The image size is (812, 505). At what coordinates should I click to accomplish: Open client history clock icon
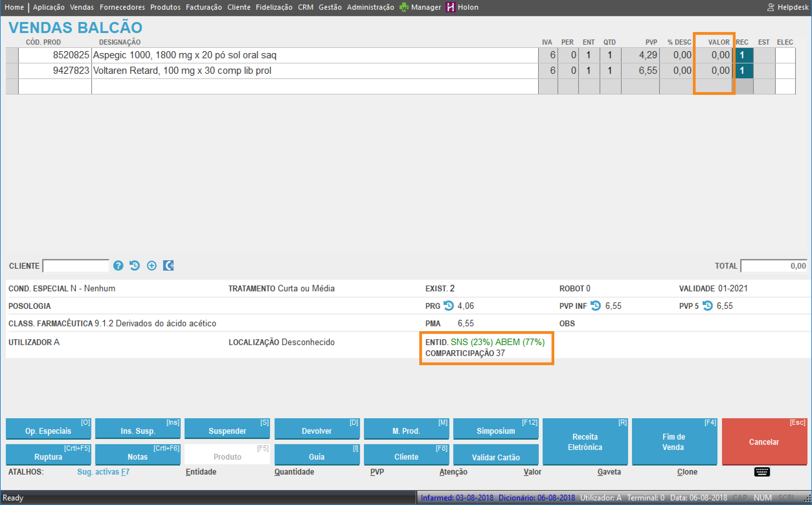[x=135, y=266]
